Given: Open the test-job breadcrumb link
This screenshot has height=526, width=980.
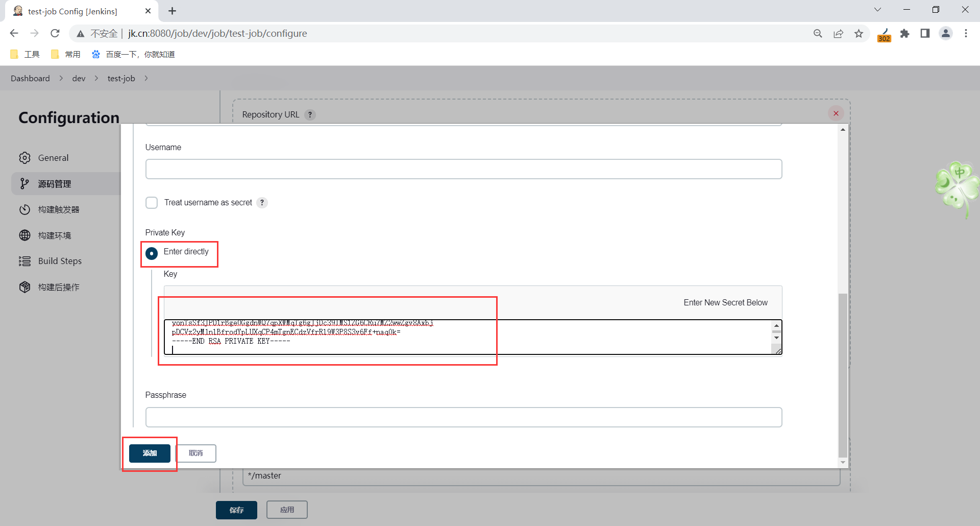Looking at the screenshot, I should (x=121, y=78).
